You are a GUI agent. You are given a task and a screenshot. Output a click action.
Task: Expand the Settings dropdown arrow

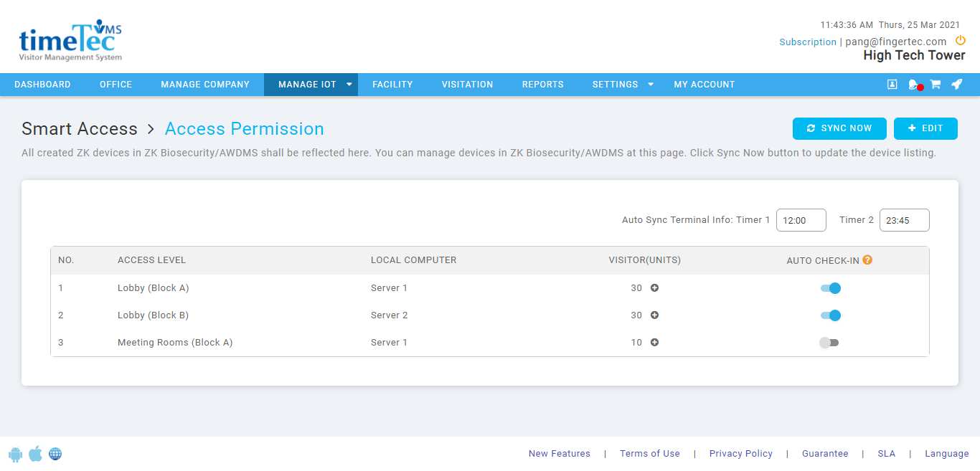point(651,85)
